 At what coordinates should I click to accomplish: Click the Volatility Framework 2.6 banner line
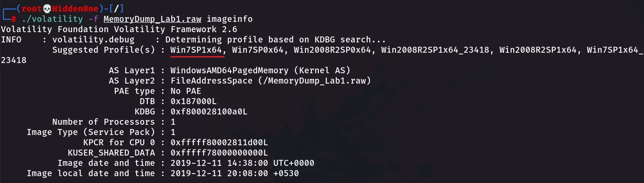[119, 30]
